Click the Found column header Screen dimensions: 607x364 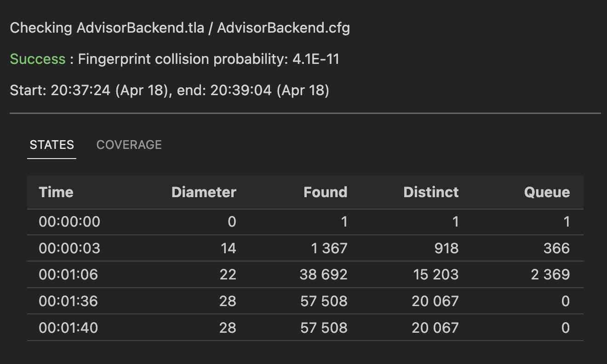coord(325,192)
